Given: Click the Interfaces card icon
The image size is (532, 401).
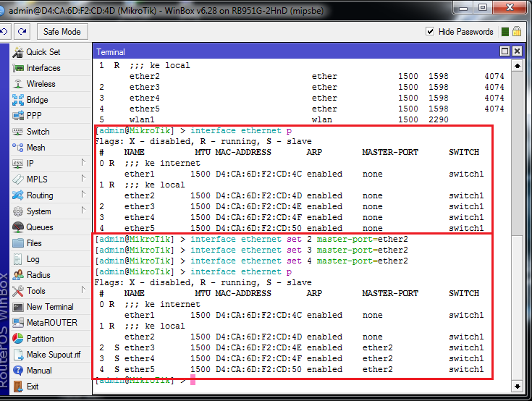Looking at the screenshot, I should click(18, 68).
